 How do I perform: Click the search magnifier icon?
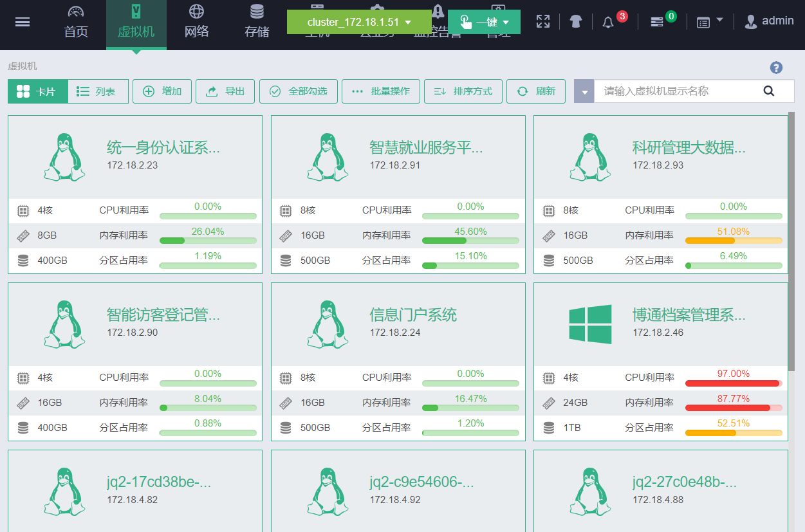(769, 91)
